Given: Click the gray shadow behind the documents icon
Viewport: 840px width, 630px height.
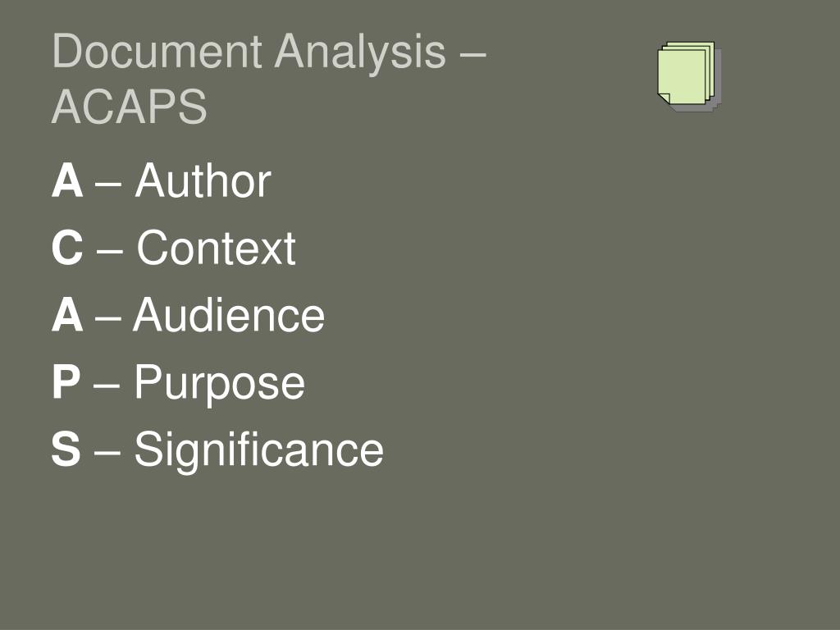Looking at the screenshot, I should coord(719,80).
